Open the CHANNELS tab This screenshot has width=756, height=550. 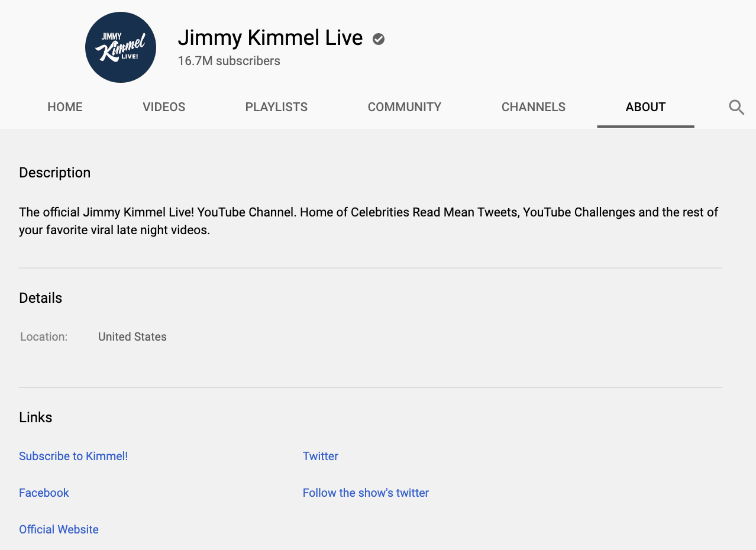(x=534, y=107)
